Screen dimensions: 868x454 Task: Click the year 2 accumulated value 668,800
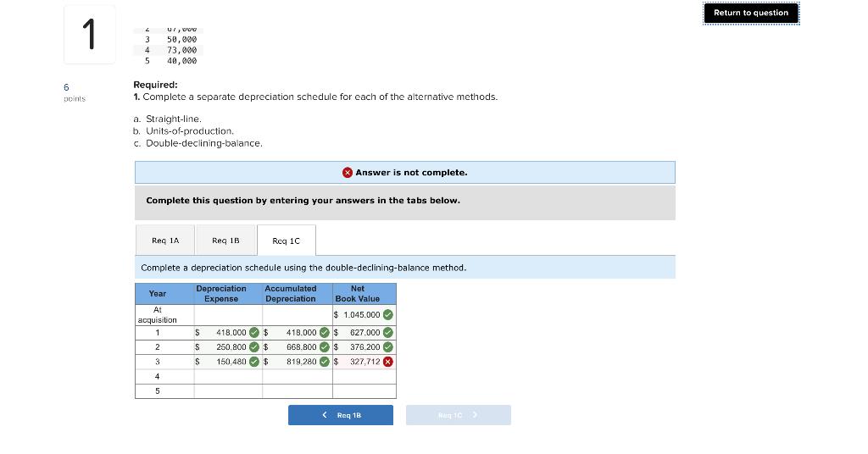301,347
